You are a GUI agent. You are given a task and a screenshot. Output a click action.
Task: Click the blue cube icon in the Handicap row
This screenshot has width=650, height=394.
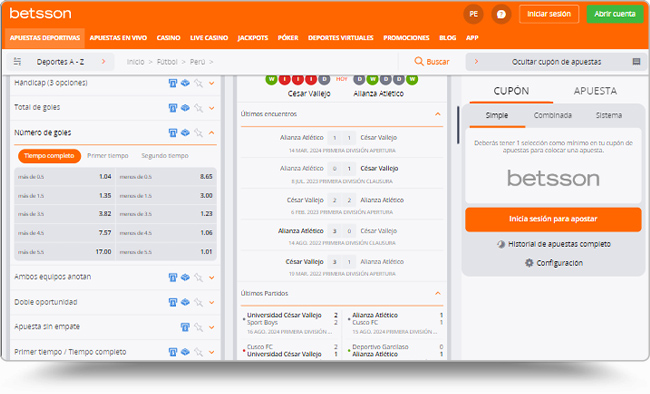tap(185, 83)
